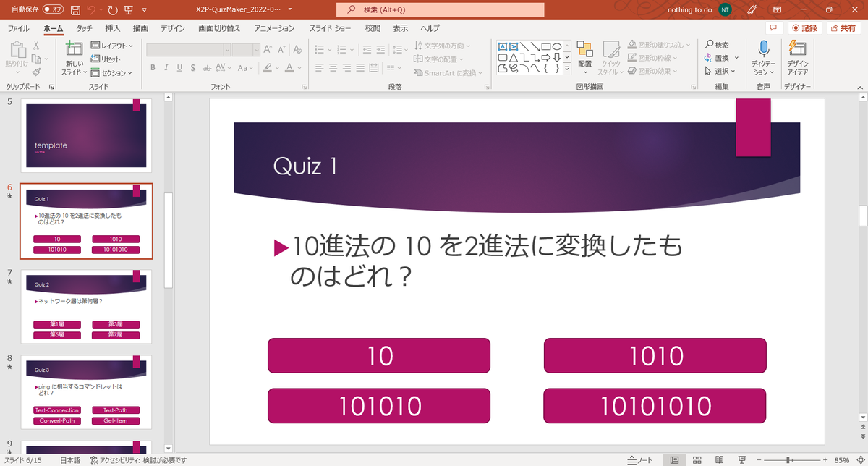Viewport: 868px width, 466px height.
Task: Click the cut (scissors) icon
Action: (36, 46)
